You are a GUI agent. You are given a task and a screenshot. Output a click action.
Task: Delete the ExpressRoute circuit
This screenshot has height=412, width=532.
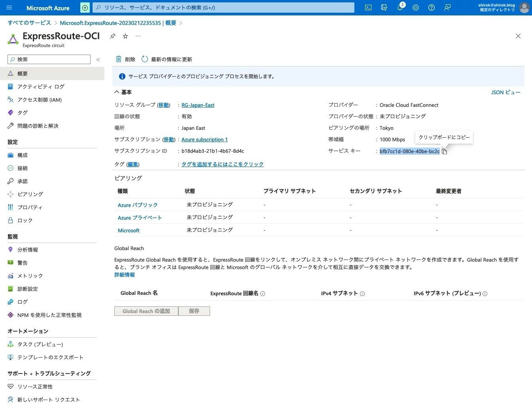126,59
